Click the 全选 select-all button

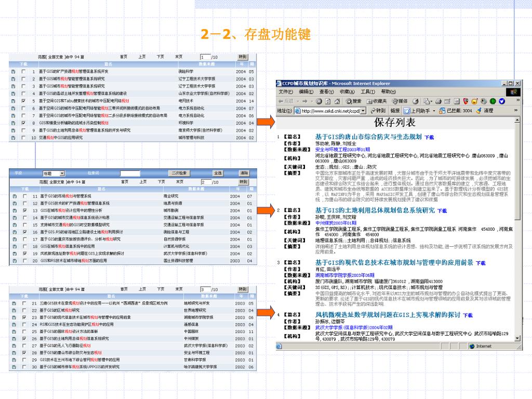click(218, 173)
